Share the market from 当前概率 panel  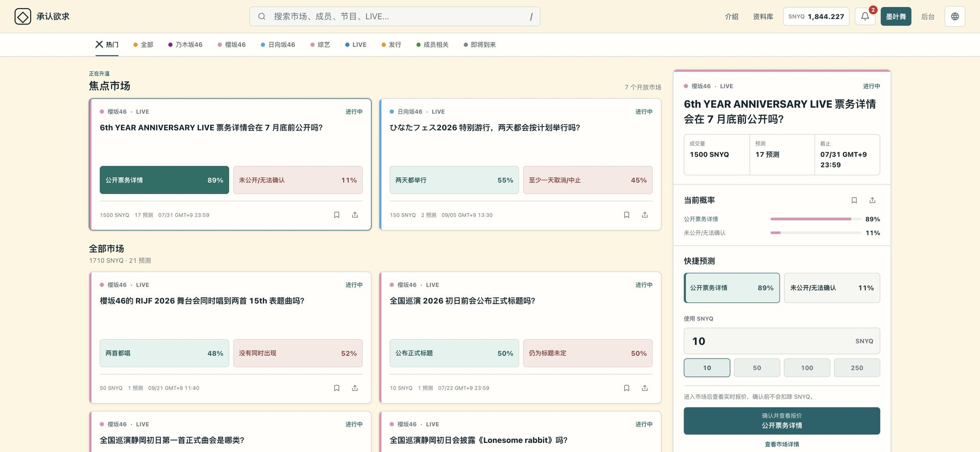pos(872,200)
